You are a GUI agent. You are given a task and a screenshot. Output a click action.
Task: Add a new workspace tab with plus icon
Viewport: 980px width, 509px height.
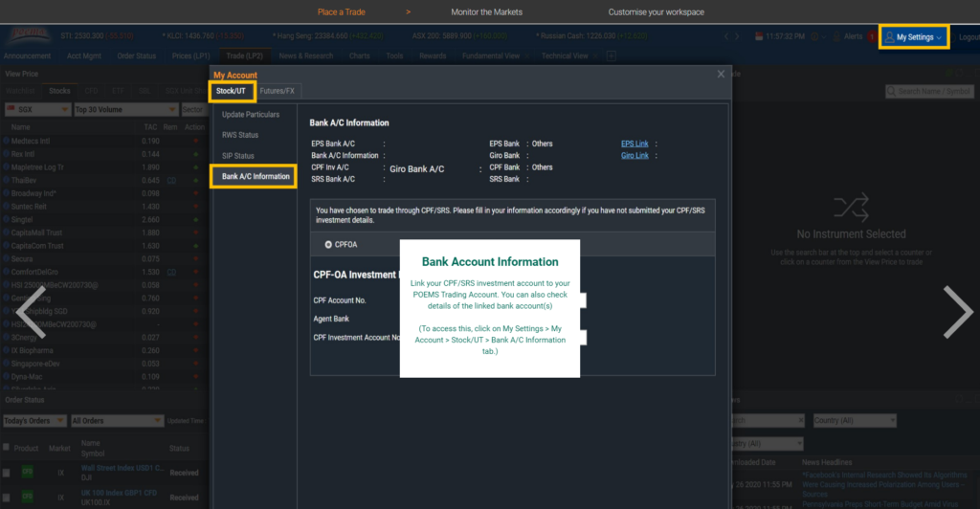612,56
